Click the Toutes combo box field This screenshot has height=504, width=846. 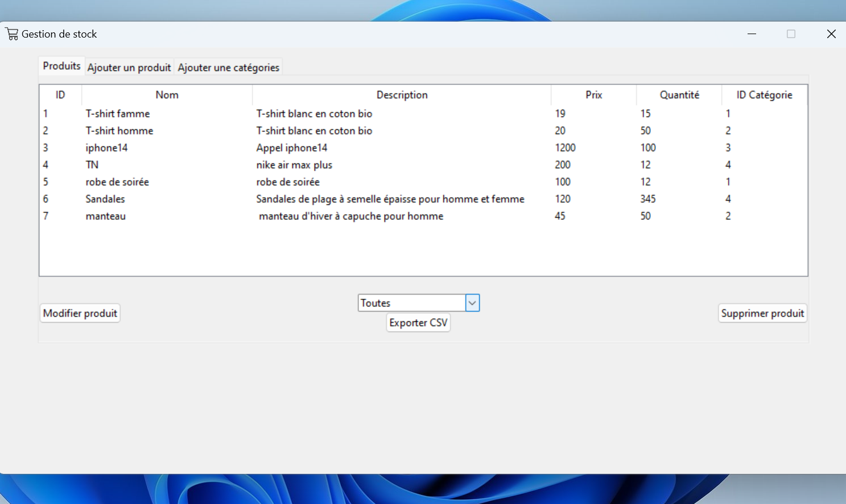(411, 303)
